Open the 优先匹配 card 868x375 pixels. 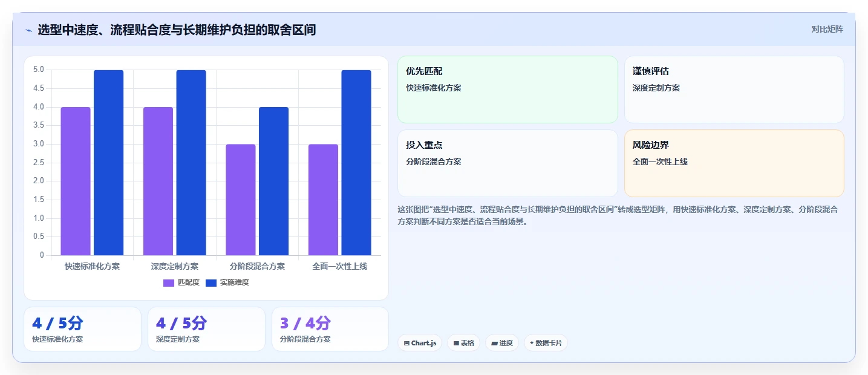(507, 90)
